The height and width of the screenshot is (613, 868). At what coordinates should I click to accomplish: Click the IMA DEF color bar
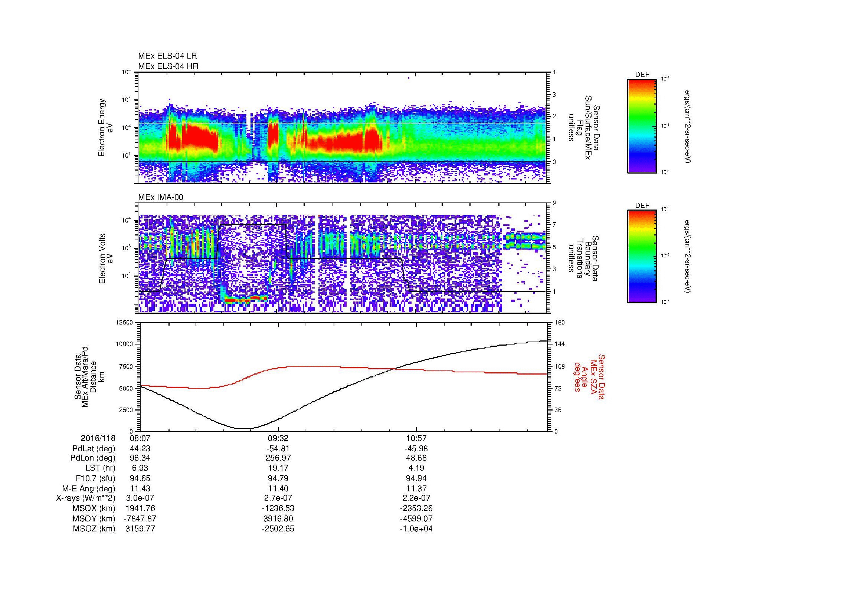pos(642,257)
